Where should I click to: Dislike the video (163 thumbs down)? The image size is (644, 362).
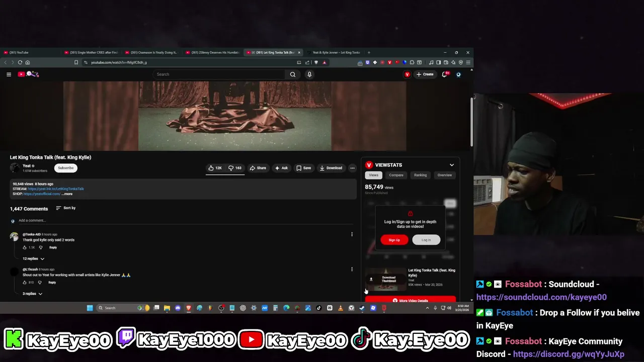pyautogui.click(x=235, y=168)
